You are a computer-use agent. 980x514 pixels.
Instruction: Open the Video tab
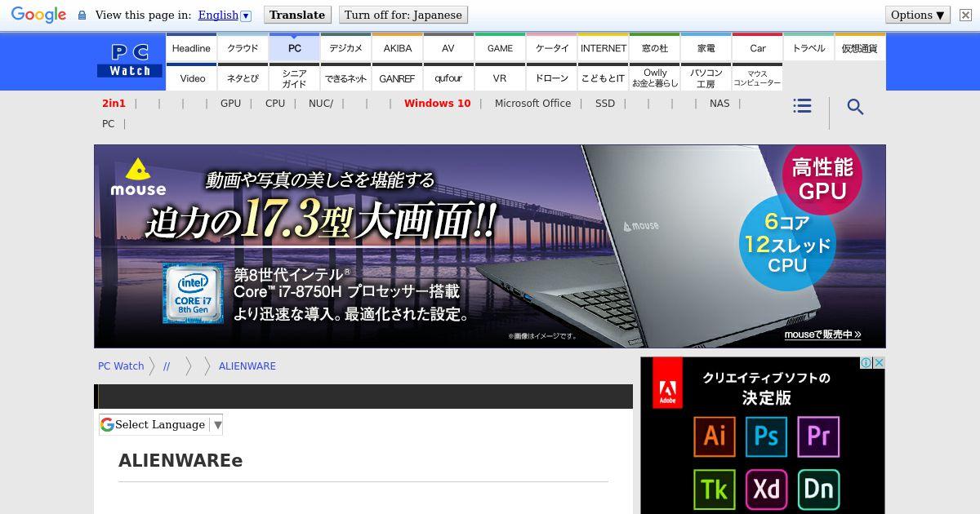click(x=191, y=78)
